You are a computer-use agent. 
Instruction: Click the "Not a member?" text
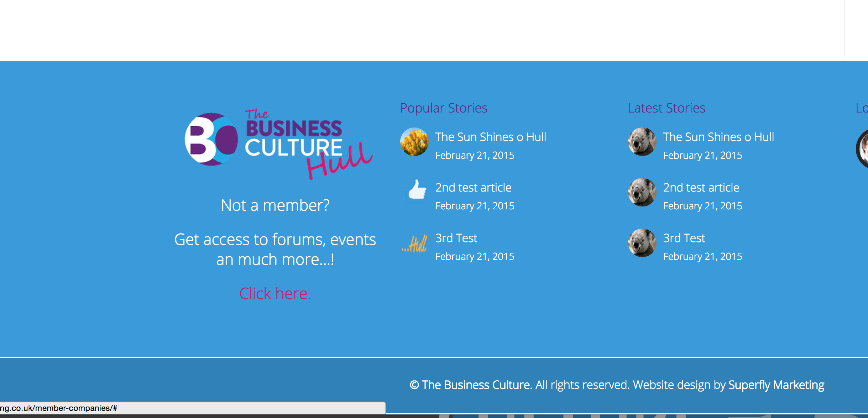(x=275, y=205)
